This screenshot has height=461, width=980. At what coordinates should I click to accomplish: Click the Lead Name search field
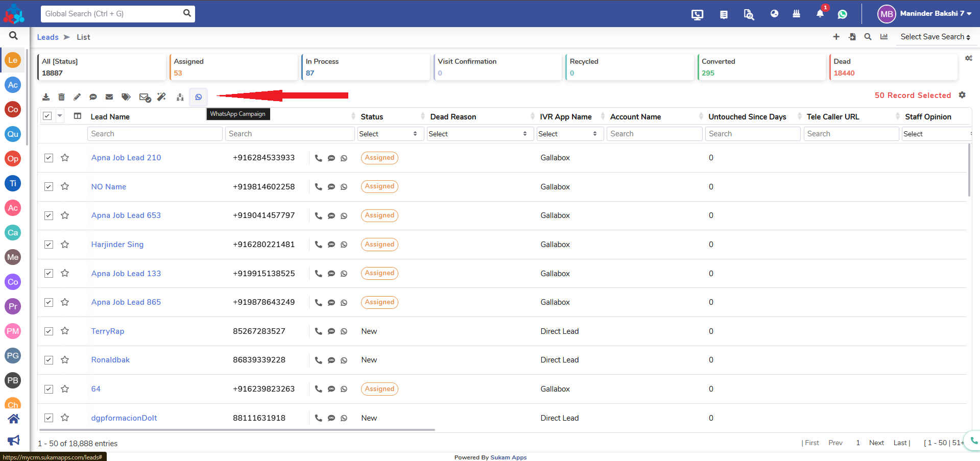point(155,134)
